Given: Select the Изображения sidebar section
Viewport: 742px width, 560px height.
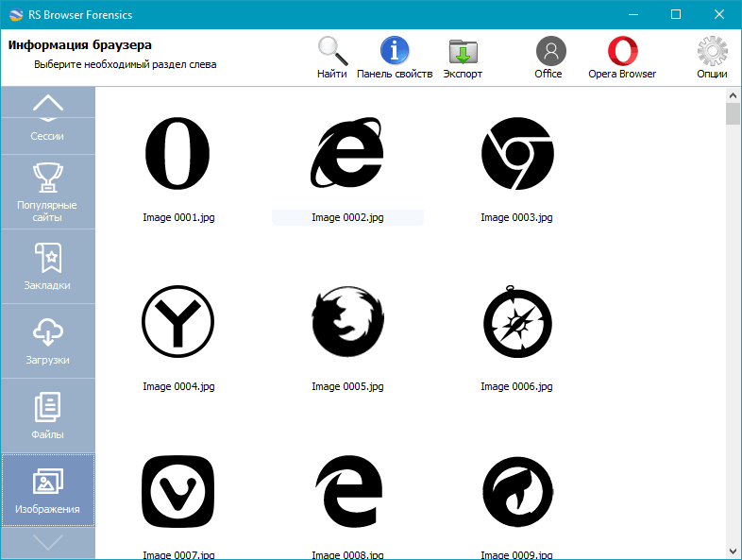Looking at the screenshot, I should (x=48, y=490).
